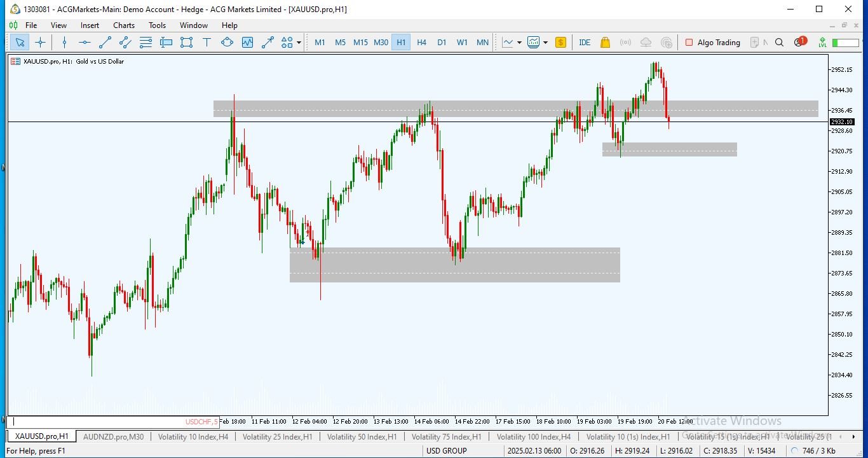Viewport: 868px width, 458px height.
Task: Switch timeframe to M15
Action: click(x=360, y=43)
